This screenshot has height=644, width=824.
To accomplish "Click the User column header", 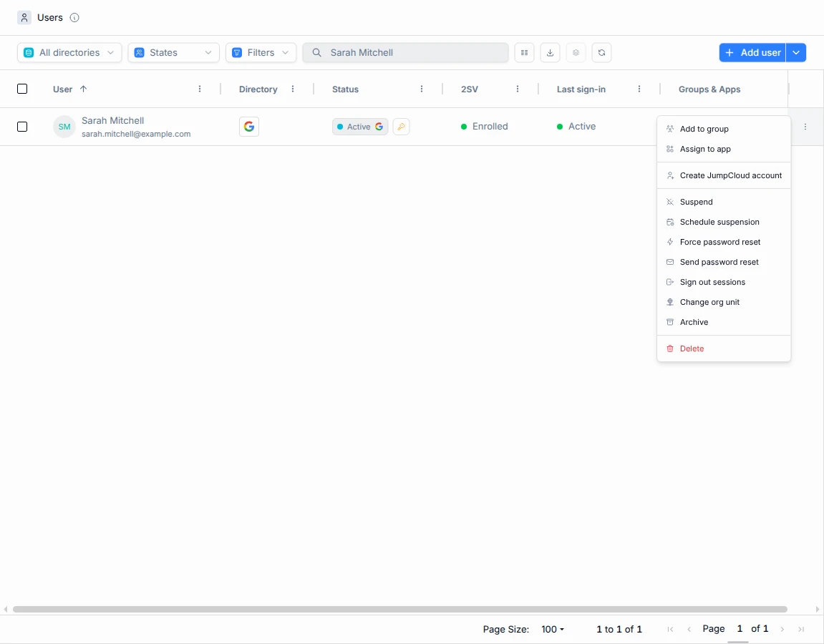I will pyautogui.click(x=62, y=89).
